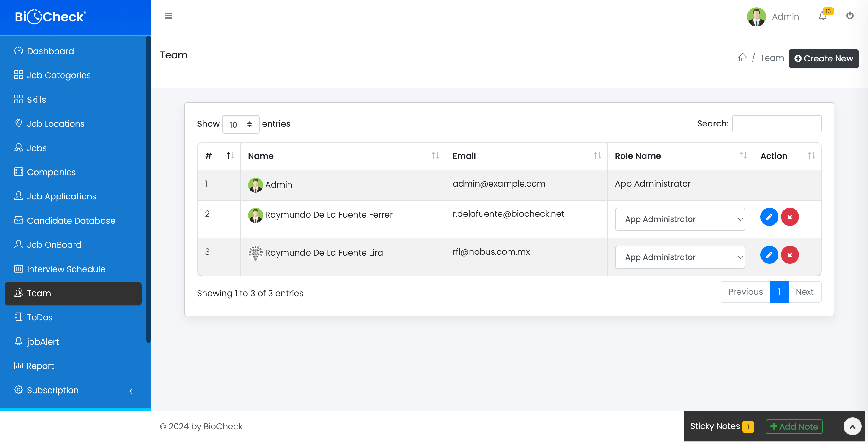Select Team in sidebar
Viewport: 868px width, 442px height.
point(73,293)
